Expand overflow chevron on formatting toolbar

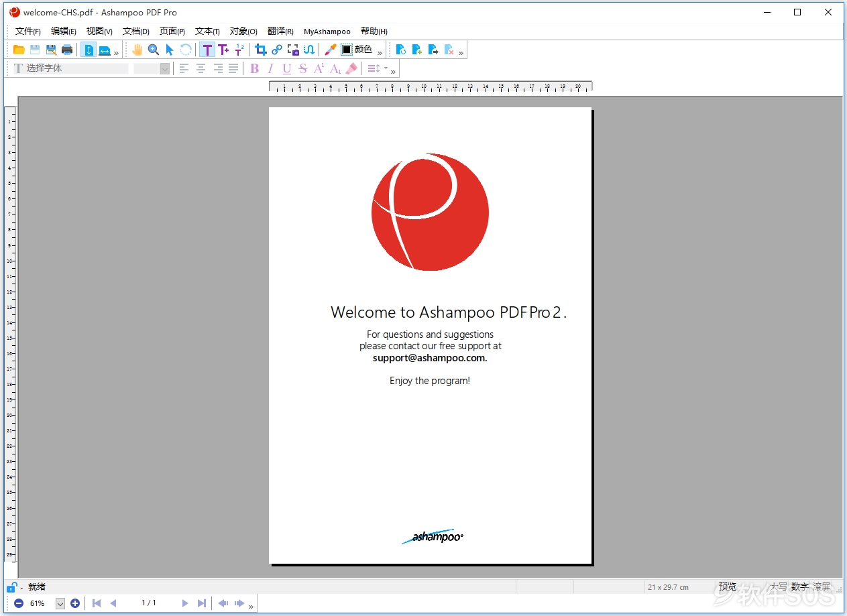393,71
